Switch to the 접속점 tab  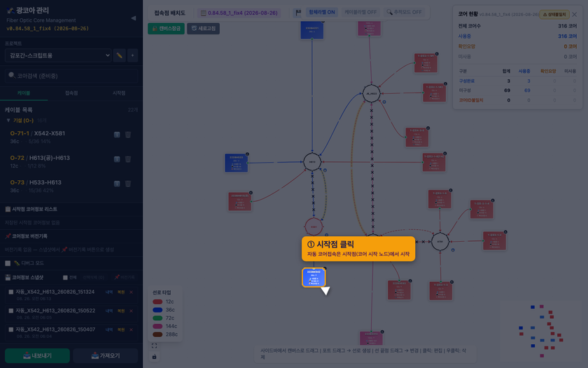[71, 93]
